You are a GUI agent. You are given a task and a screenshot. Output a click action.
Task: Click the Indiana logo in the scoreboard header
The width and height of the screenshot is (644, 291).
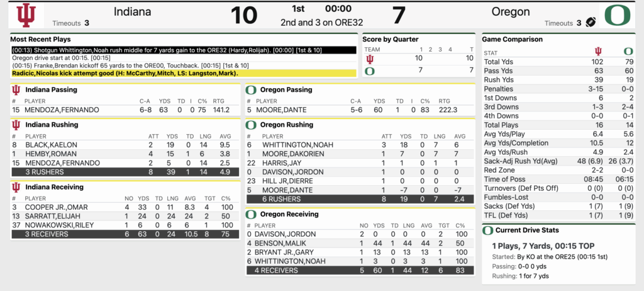(x=26, y=16)
